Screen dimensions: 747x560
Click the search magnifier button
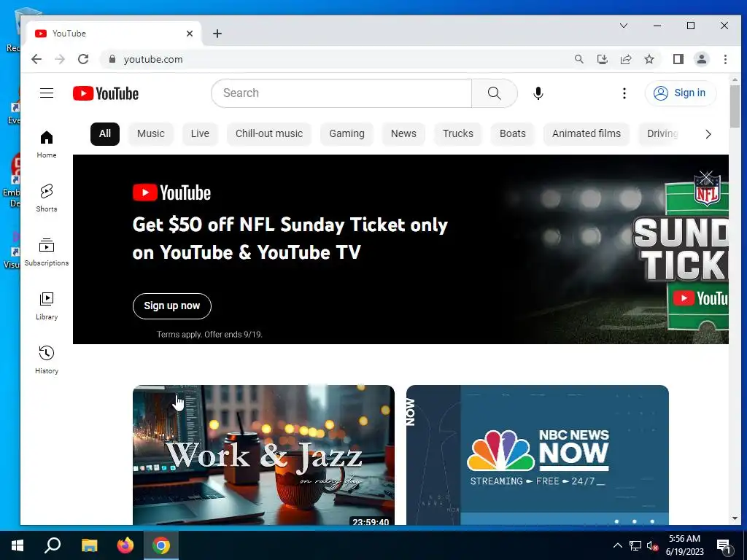coord(495,93)
